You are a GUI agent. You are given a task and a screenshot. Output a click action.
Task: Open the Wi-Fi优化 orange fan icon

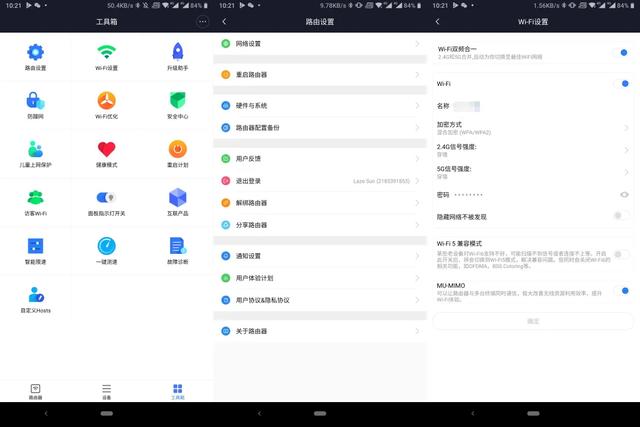(107, 100)
